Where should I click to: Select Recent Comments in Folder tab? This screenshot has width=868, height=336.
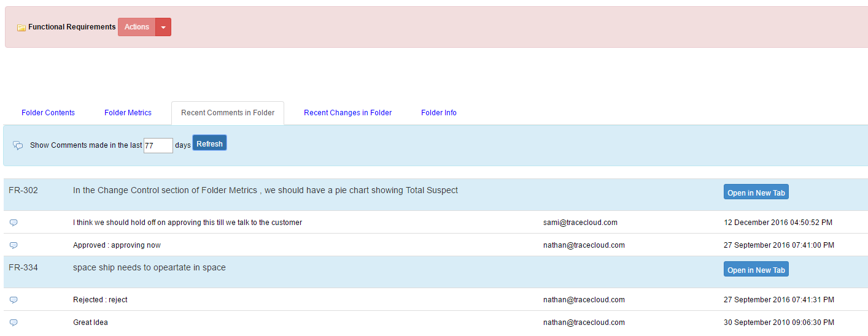coord(228,113)
